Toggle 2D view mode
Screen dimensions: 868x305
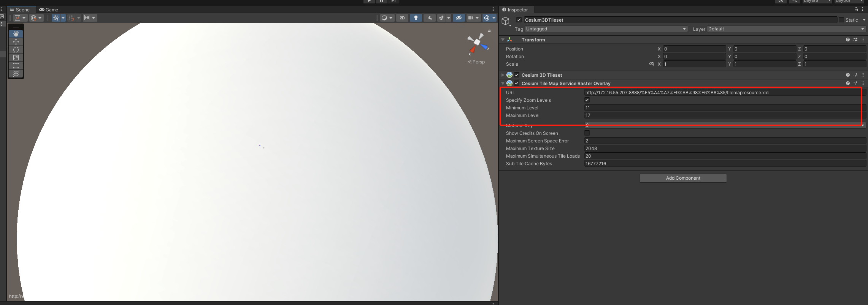click(x=402, y=18)
